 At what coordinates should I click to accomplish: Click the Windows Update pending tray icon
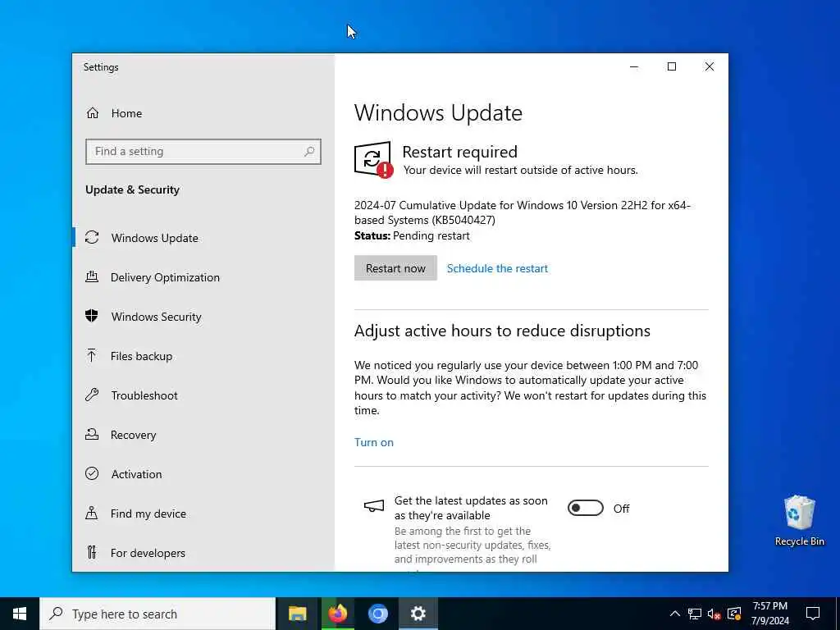click(x=734, y=614)
